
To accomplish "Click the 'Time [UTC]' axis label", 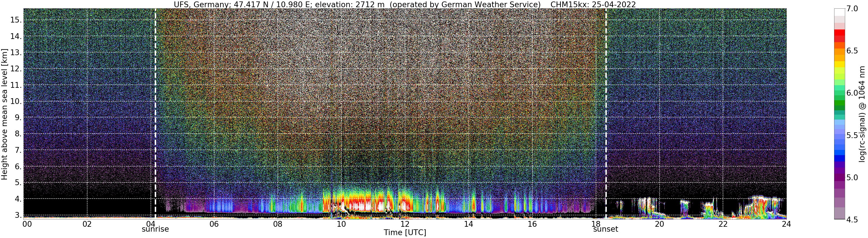I will coord(405,233).
